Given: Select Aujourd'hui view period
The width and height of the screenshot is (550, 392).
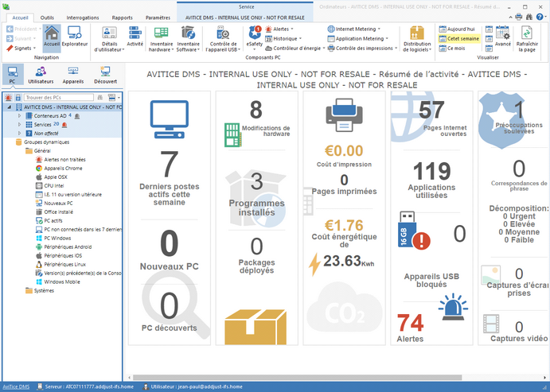Looking at the screenshot, I should click(457, 29).
